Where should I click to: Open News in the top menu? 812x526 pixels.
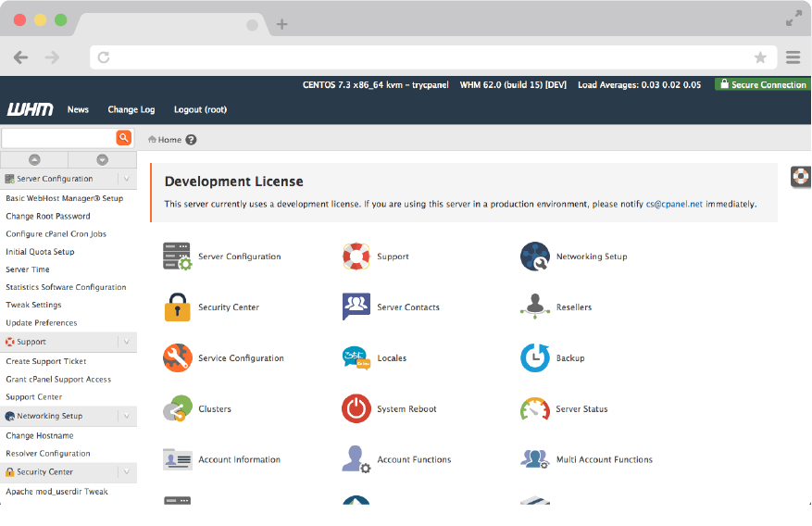tap(78, 109)
